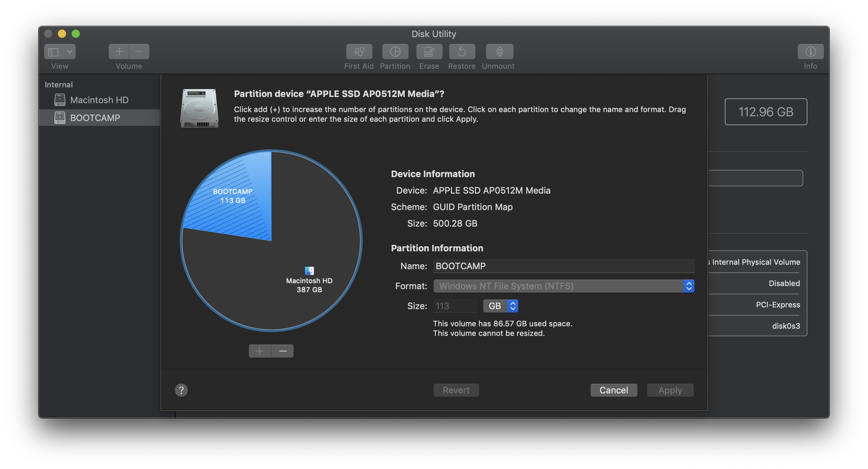The image size is (868, 469).
Task: Open the View options dropdown chevron
Action: click(x=70, y=52)
